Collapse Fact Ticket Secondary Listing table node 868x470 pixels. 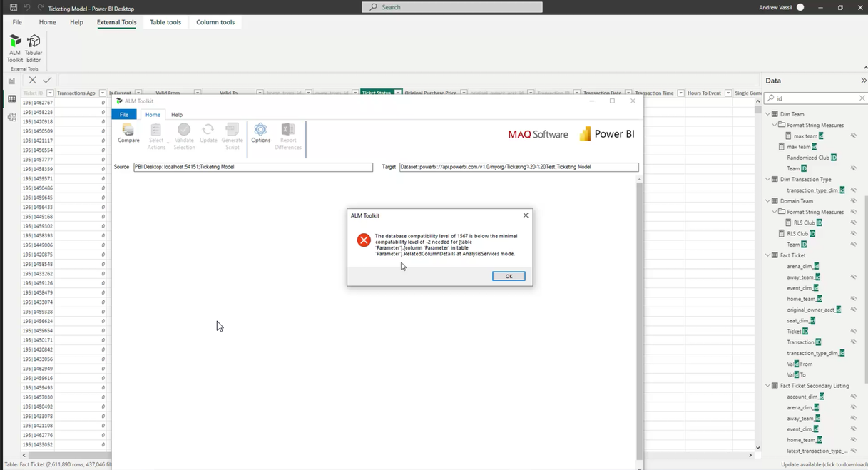coord(768,386)
